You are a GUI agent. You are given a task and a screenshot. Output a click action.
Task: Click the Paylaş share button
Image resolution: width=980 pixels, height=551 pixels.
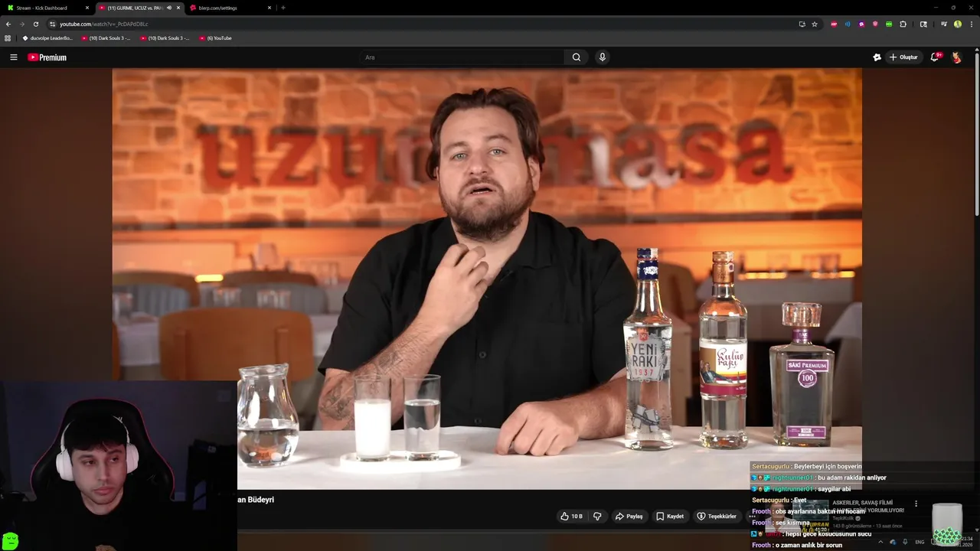(629, 517)
